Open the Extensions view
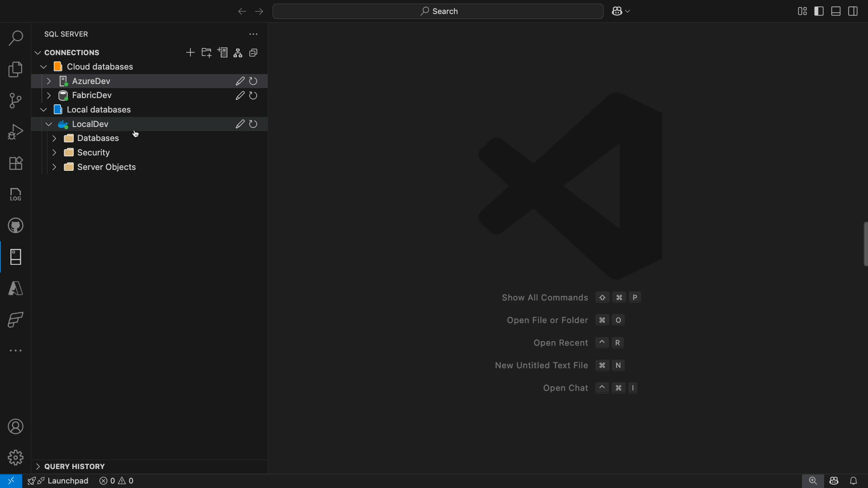This screenshot has height=488, width=868. click(x=16, y=163)
